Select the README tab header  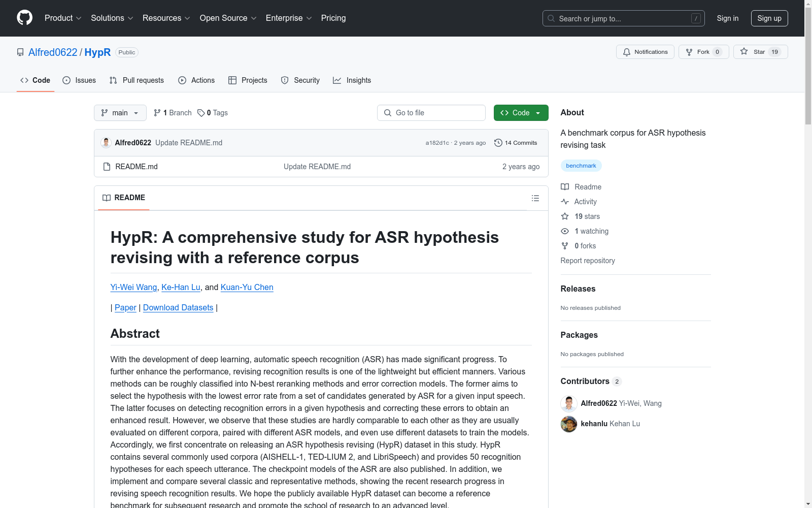[x=124, y=198]
